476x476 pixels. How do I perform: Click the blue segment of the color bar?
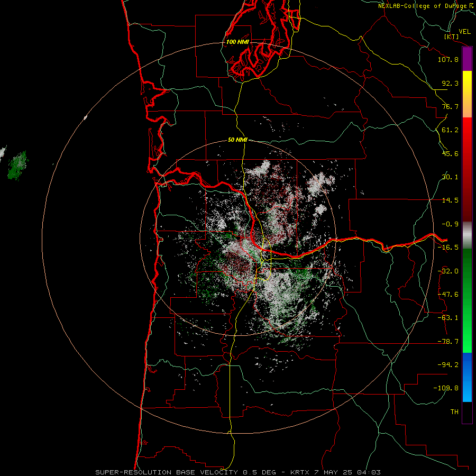click(467, 377)
